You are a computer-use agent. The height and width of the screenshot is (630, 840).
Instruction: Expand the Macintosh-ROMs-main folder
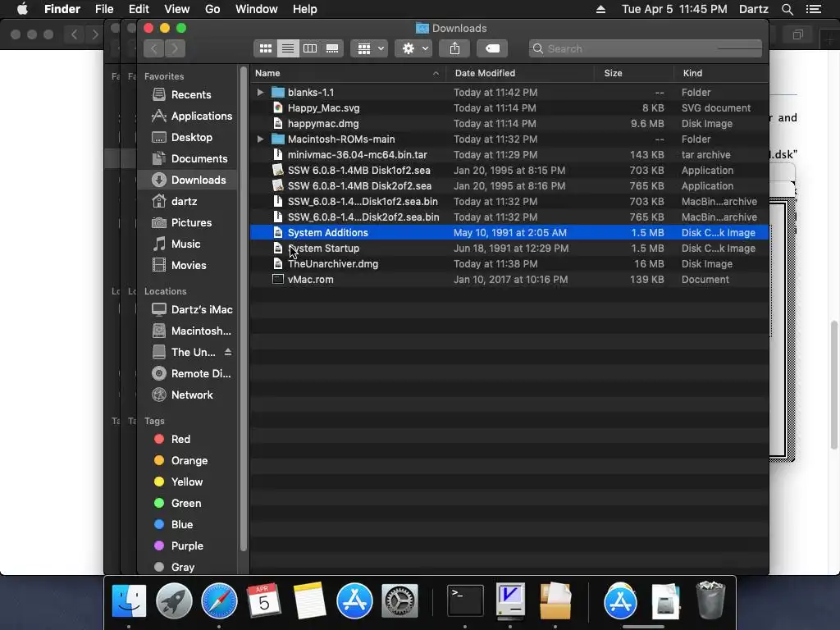pos(260,139)
